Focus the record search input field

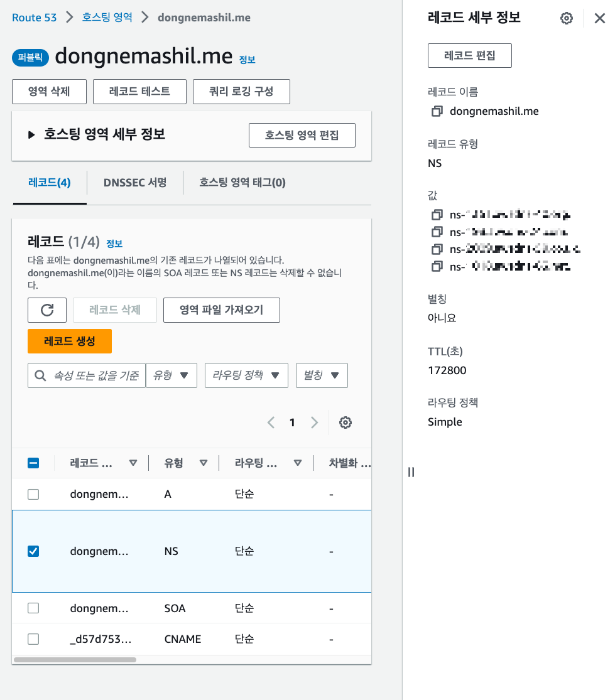[x=87, y=375]
